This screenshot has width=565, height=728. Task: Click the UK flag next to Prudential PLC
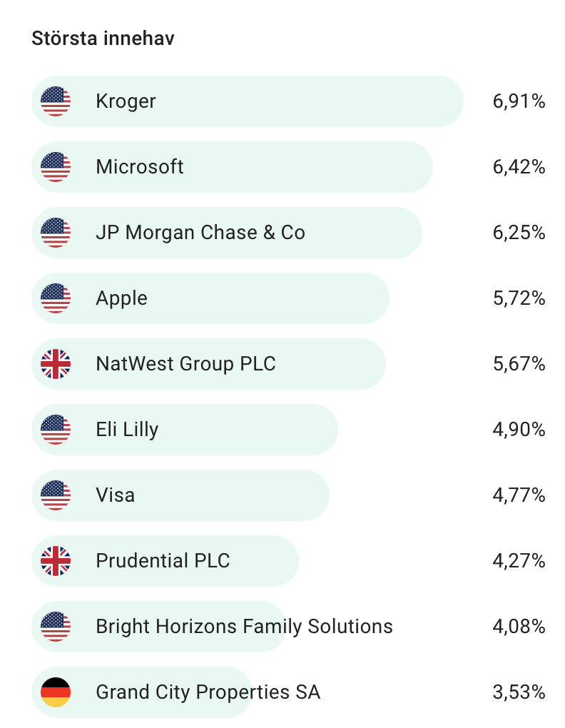click(x=56, y=561)
